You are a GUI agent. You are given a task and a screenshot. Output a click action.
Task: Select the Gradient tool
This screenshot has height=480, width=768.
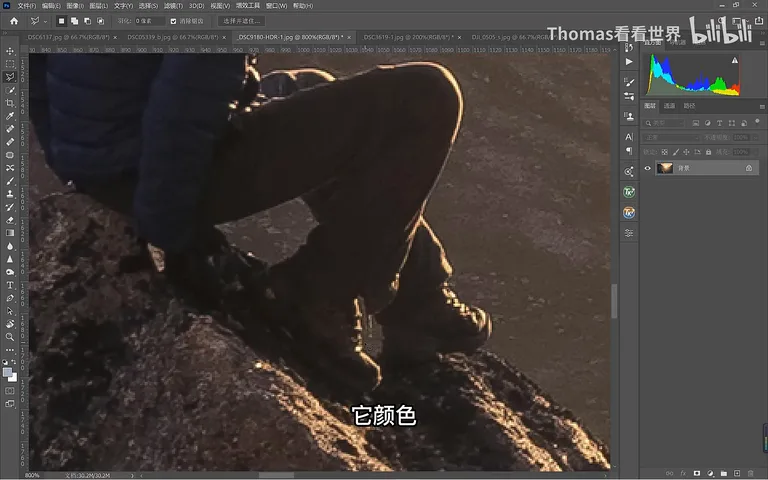coord(10,233)
